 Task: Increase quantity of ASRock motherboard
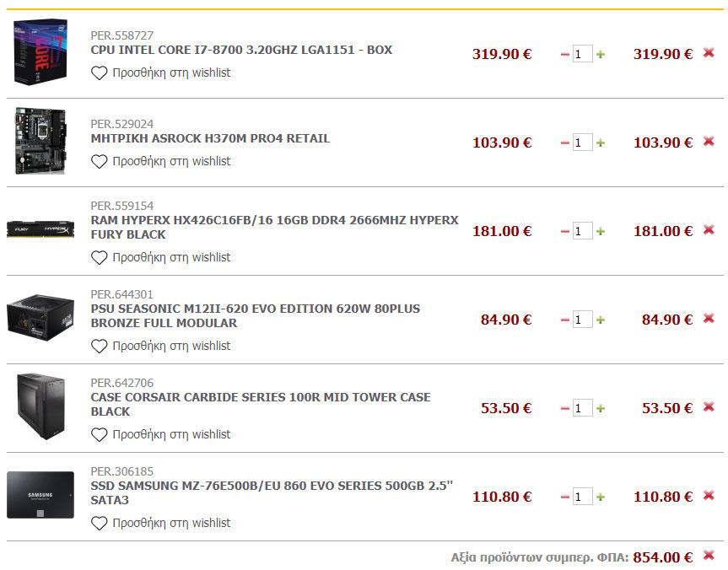601,142
